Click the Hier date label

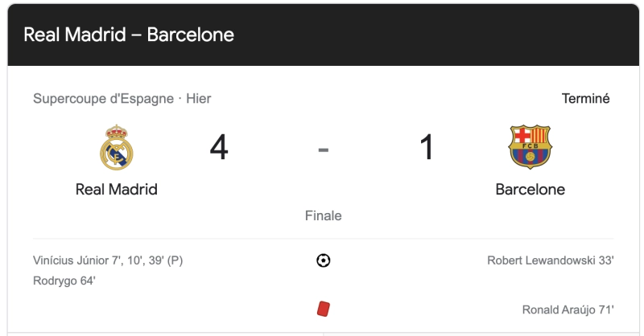(x=198, y=99)
